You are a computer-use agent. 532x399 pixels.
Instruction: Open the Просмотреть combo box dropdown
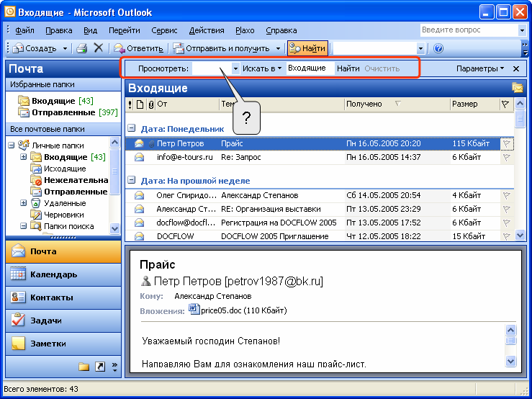point(235,68)
